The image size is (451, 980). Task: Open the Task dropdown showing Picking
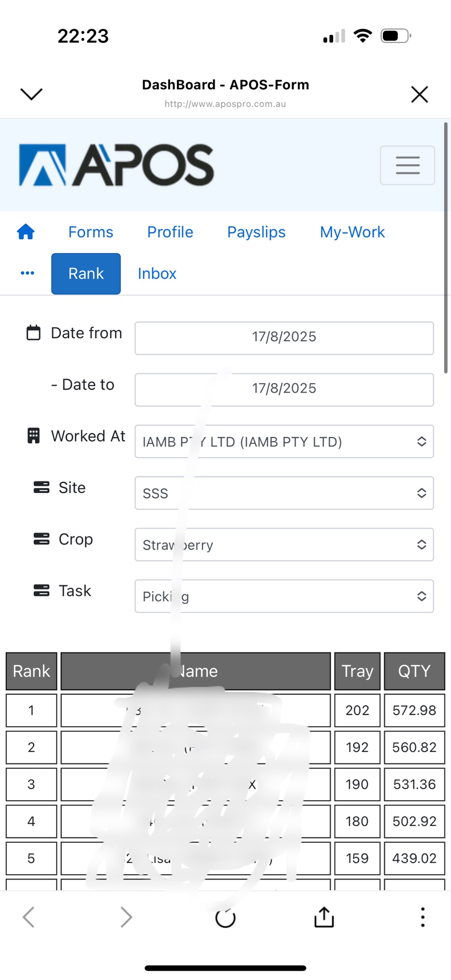click(284, 596)
